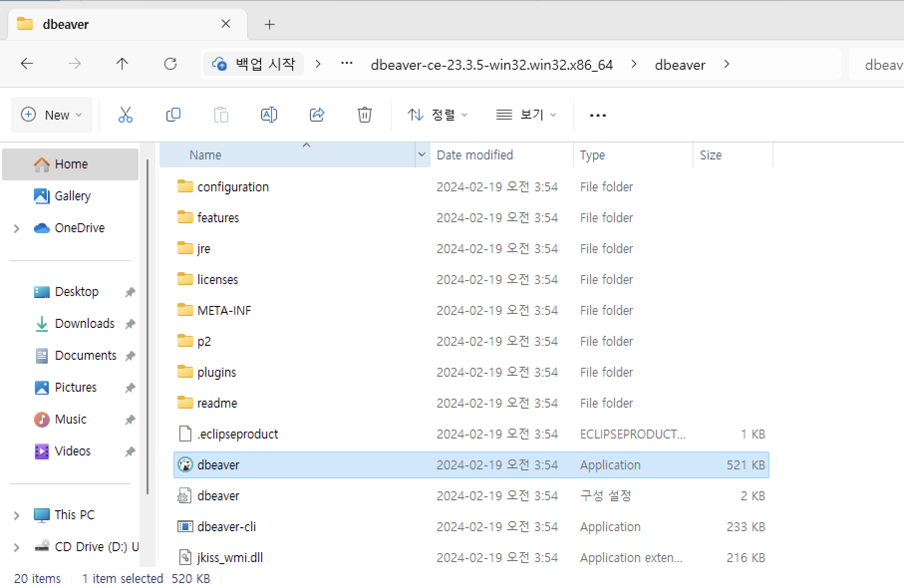
Task: Click the dbeaver breadcrumb segment
Action: click(680, 65)
